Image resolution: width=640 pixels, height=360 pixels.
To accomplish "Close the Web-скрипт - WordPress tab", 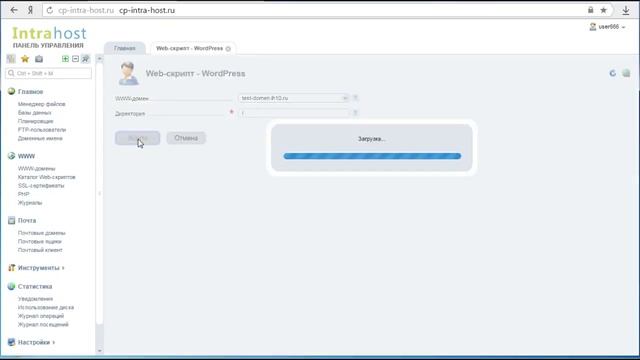I will [228, 49].
